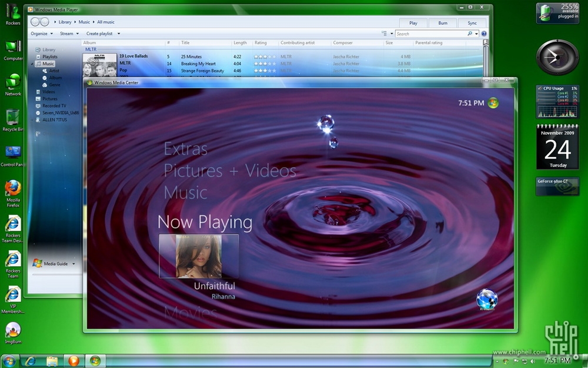Expand the breadcrumb arrow after Library
The width and height of the screenshot is (588, 368).
[x=75, y=22]
